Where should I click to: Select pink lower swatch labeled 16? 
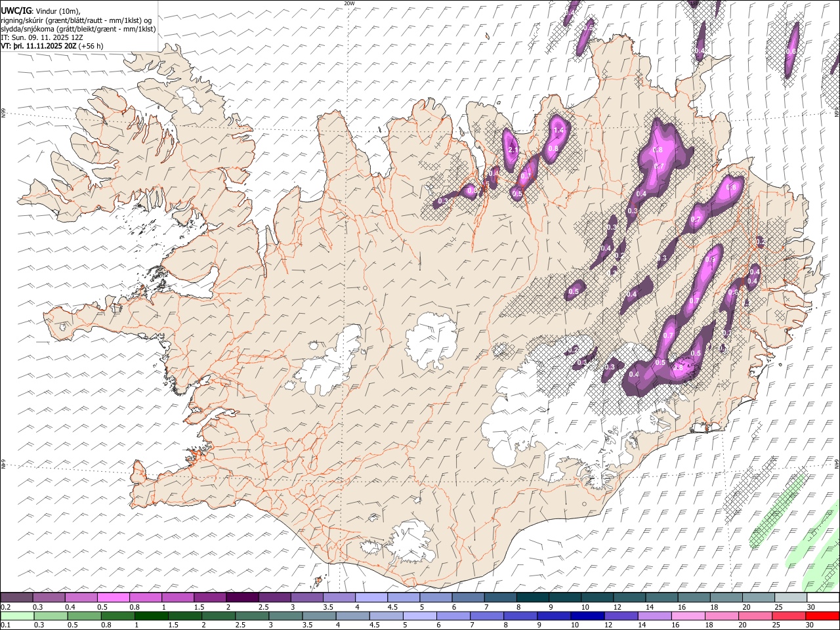click(687, 616)
